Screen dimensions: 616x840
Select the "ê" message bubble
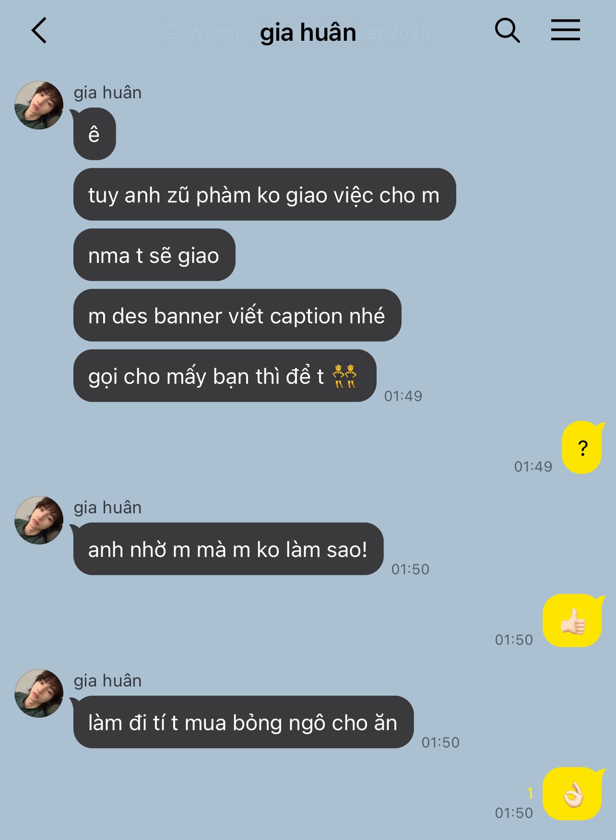[x=95, y=134]
